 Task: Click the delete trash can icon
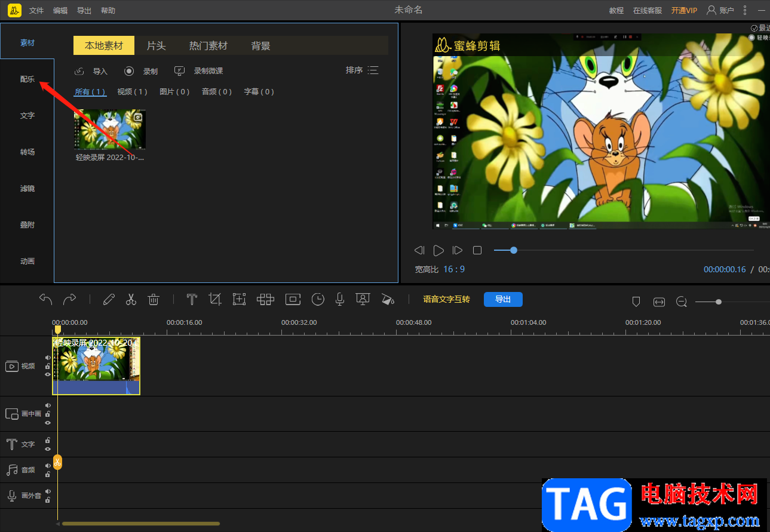point(154,300)
